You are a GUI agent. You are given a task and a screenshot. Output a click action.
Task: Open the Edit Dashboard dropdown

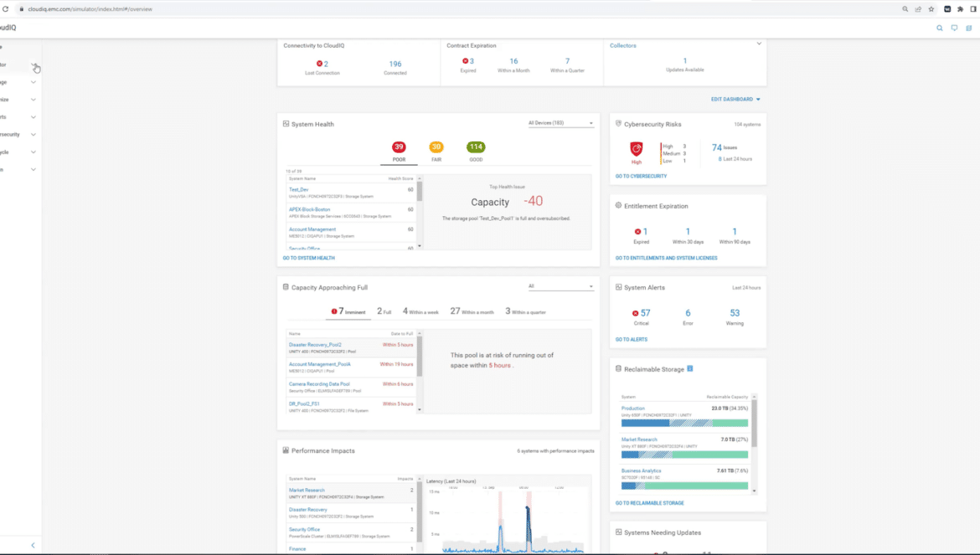coord(735,100)
